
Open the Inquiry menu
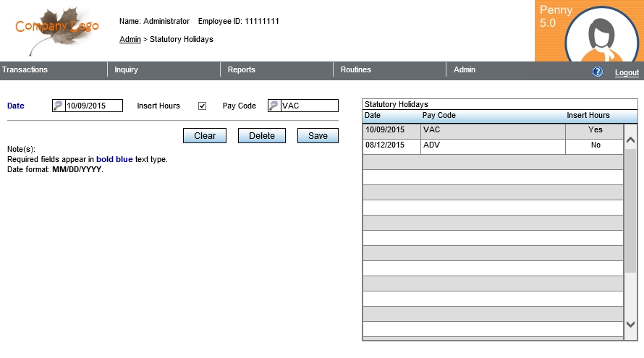[x=127, y=70]
